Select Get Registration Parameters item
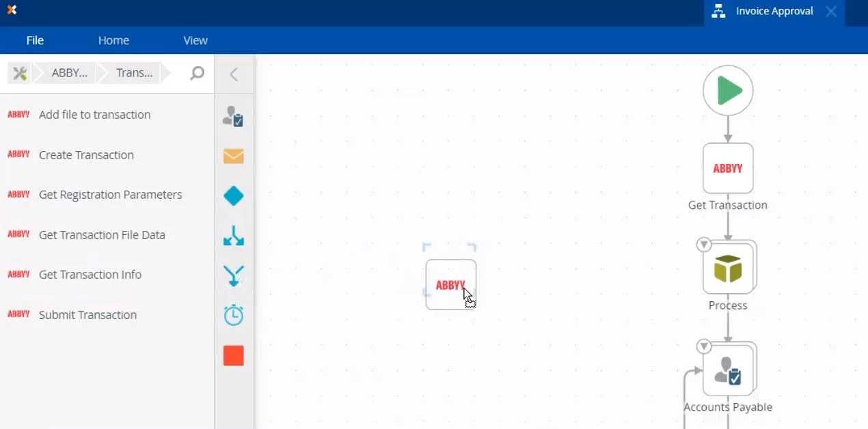This screenshot has height=429, width=868. (x=111, y=195)
